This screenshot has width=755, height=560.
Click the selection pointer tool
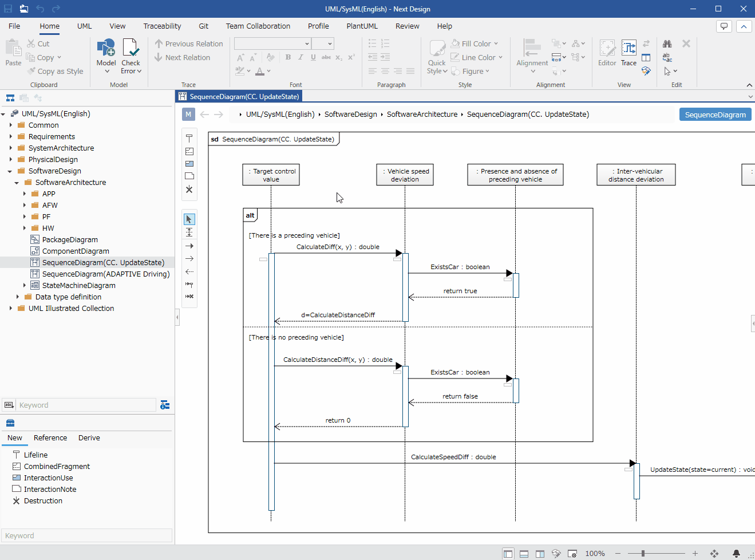[x=189, y=219]
